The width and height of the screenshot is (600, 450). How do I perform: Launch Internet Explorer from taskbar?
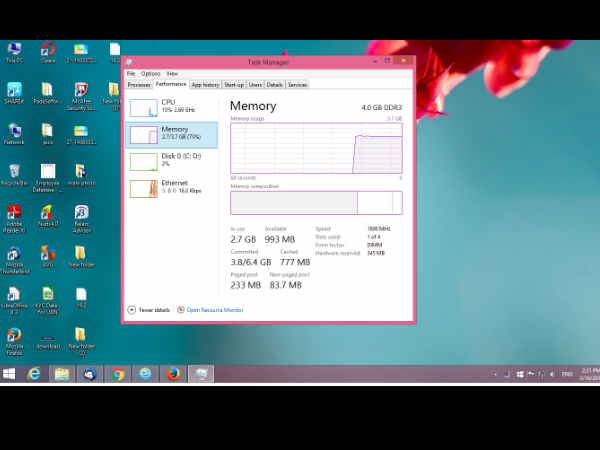pos(34,374)
